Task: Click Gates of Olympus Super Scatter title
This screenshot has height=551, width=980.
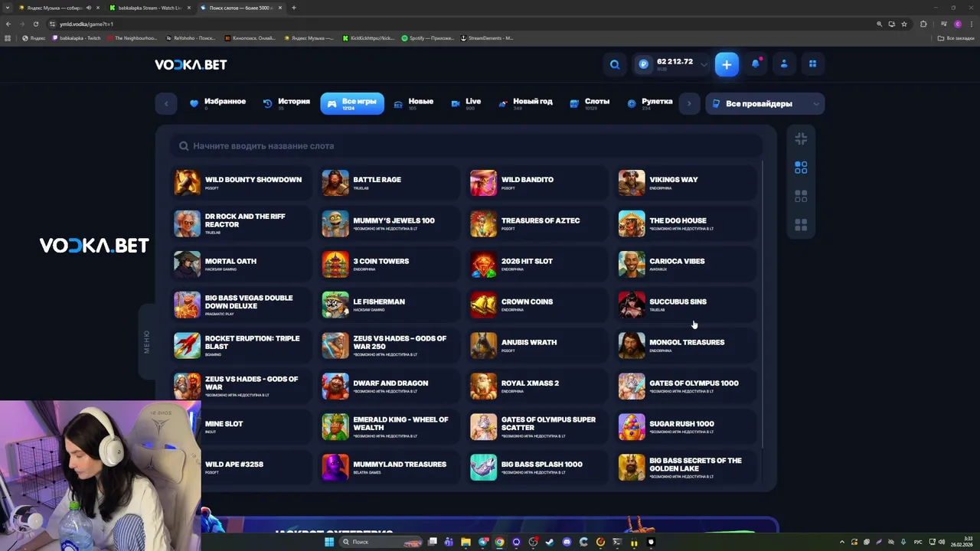Action: [548, 423]
